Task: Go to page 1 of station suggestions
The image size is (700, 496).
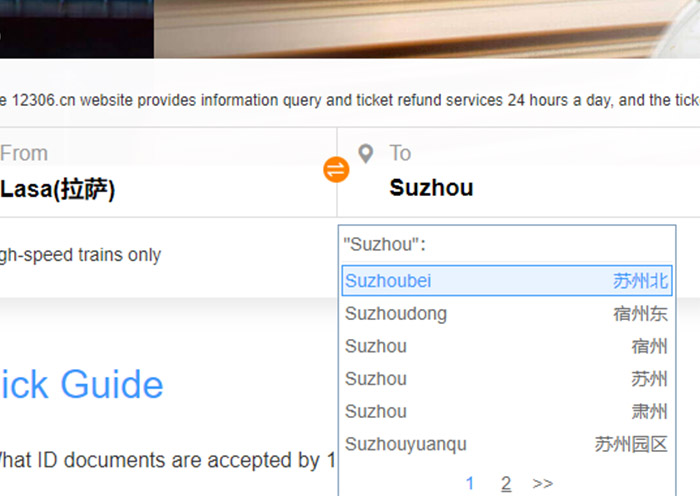Action: pyautogui.click(x=470, y=483)
